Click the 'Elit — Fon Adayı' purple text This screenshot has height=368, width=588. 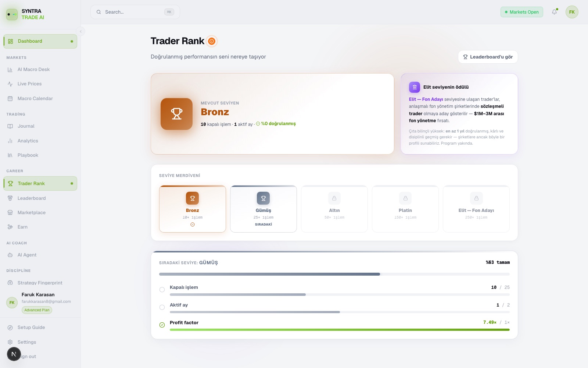point(426,99)
